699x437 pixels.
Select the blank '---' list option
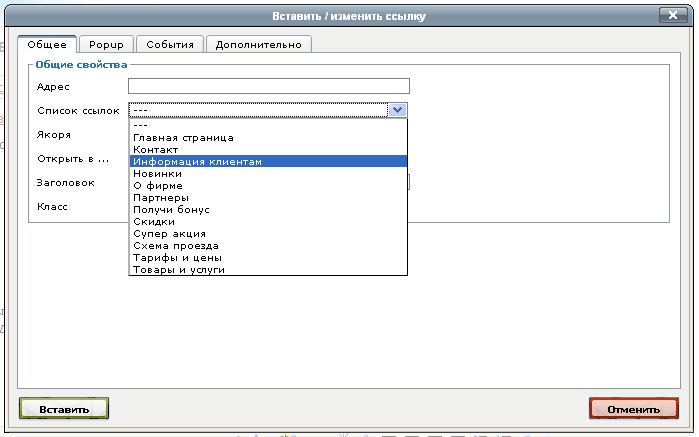tap(140, 125)
